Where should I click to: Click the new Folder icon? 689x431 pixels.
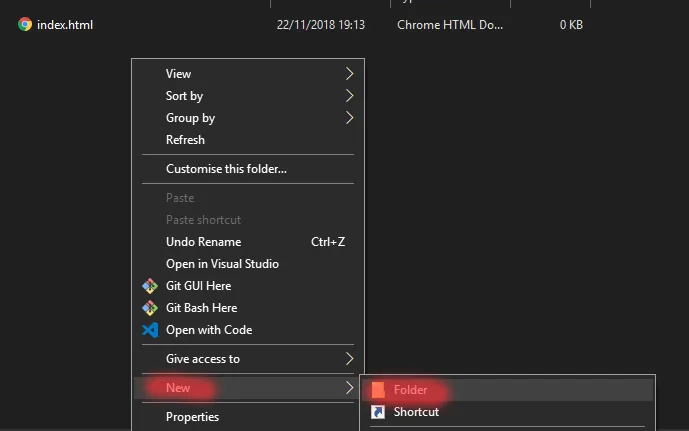pos(378,390)
